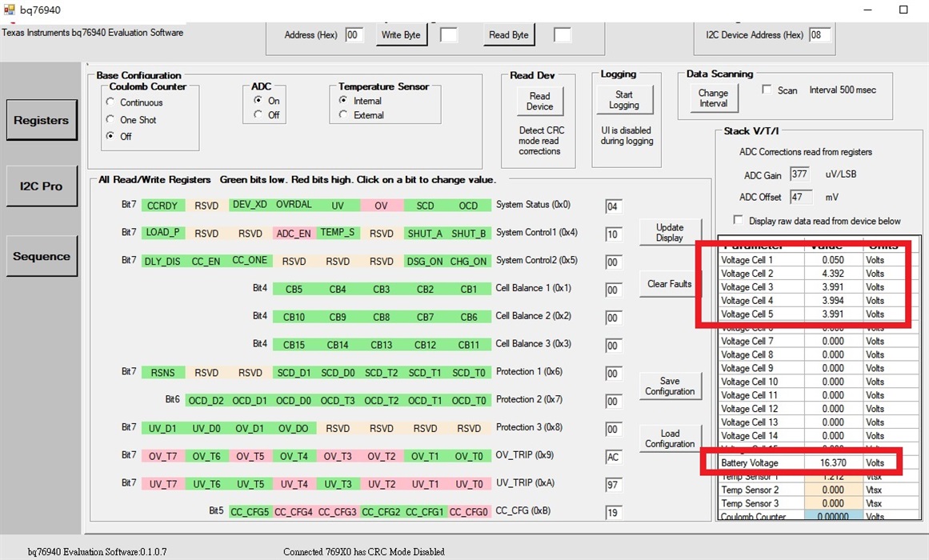
Task: Click Update Display button
Action: tap(670, 232)
